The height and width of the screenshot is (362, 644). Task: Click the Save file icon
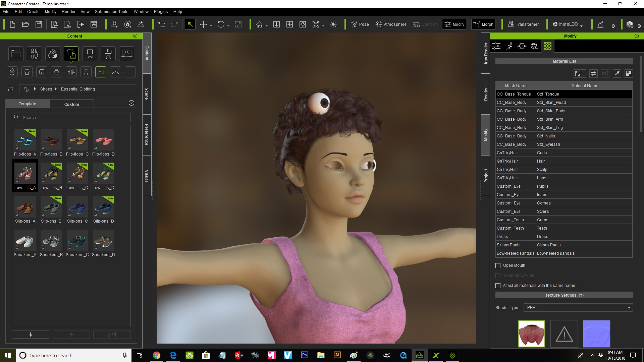(x=39, y=24)
